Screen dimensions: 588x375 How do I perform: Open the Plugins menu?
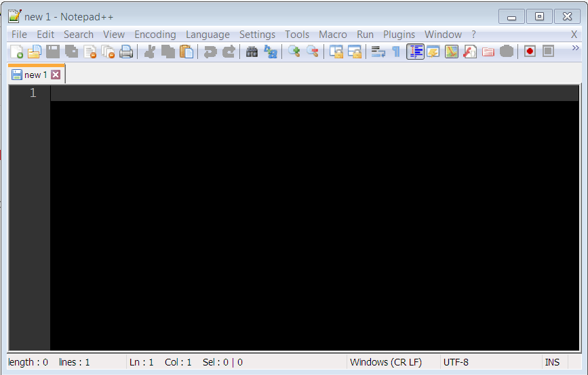tap(399, 35)
